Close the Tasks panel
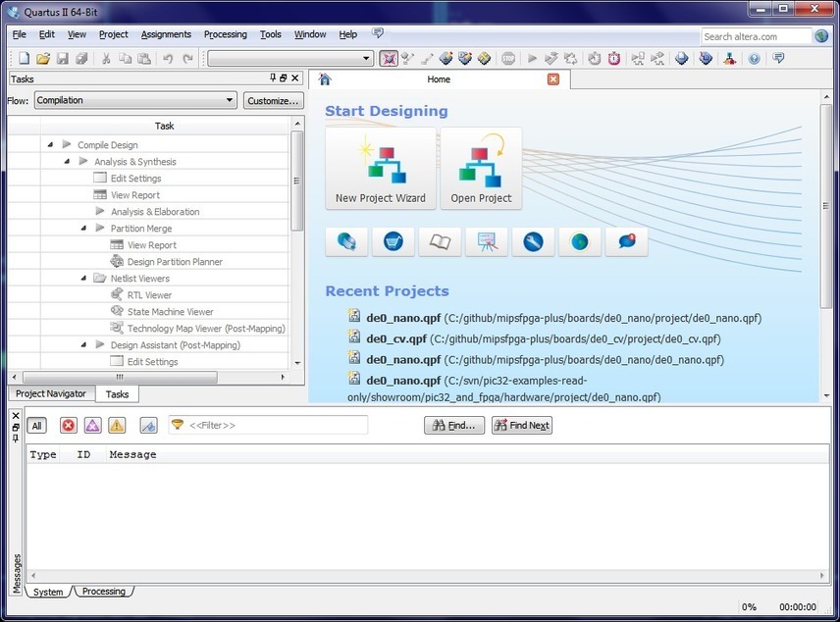The width and height of the screenshot is (840, 622). pos(294,78)
